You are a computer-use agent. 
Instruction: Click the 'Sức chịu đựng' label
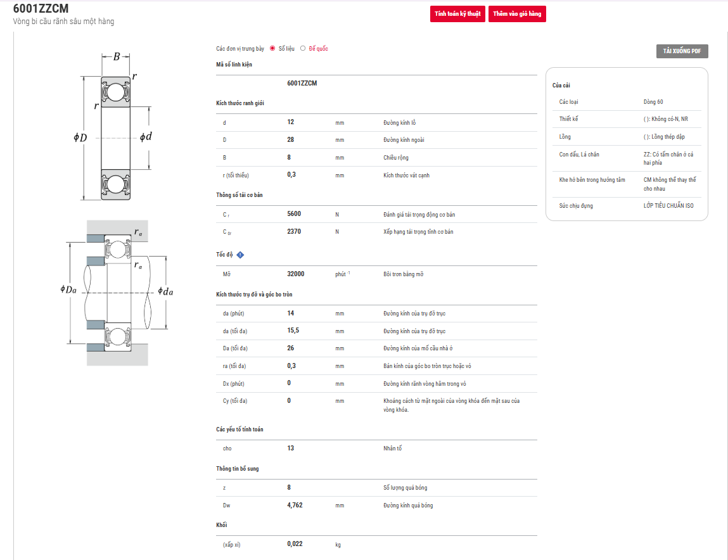pyautogui.click(x=576, y=206)
